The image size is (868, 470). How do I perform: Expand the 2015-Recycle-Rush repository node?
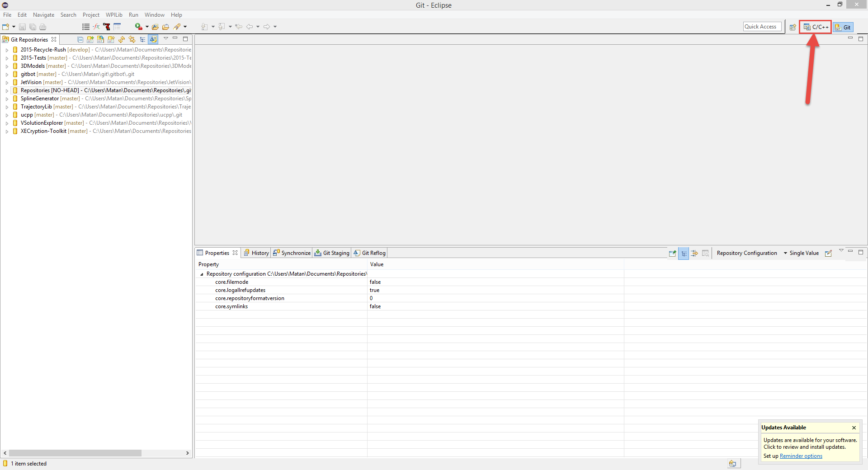[7, 50]
